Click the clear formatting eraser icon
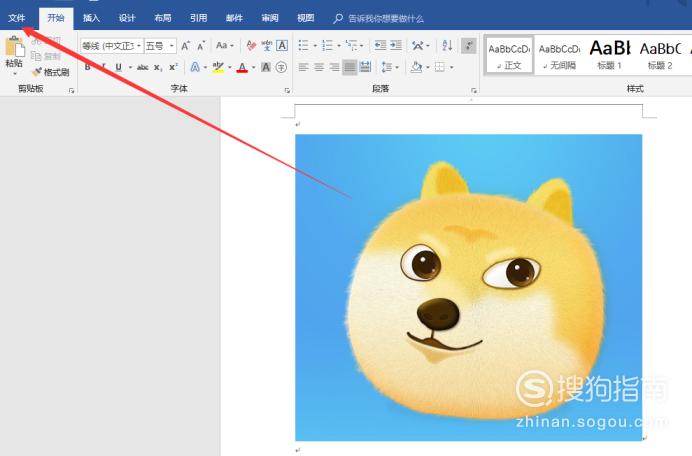 (251, 45)
